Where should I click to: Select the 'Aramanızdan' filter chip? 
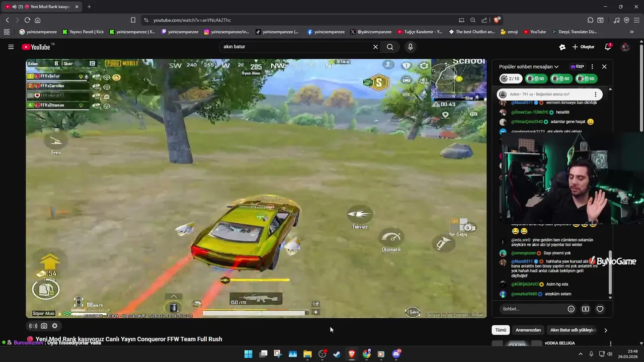[x=528, y=330]
